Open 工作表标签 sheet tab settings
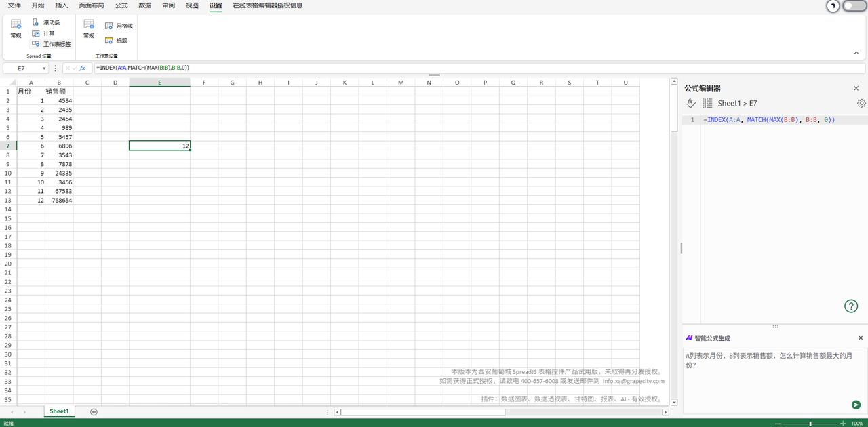This screenshot has width=868, height=427. pyautogui.click(x=52, y=44)
